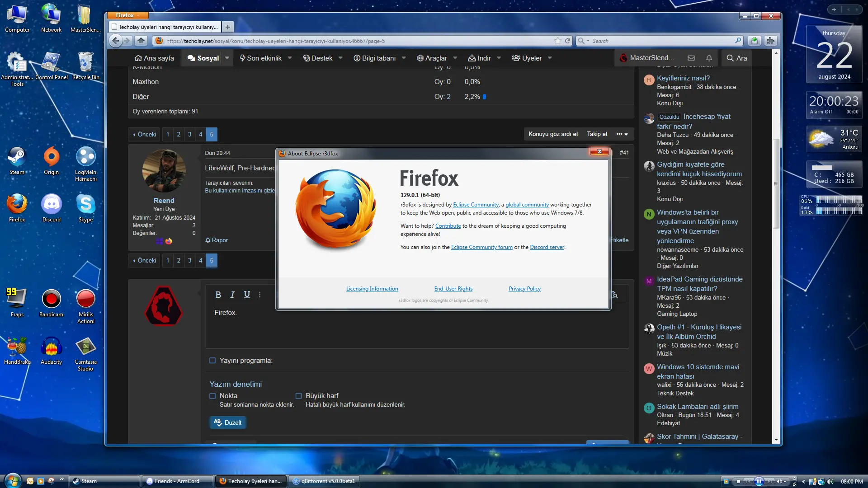Go to the browser Home page
This screenshot has width=868, height=488.
click(141, 41)
